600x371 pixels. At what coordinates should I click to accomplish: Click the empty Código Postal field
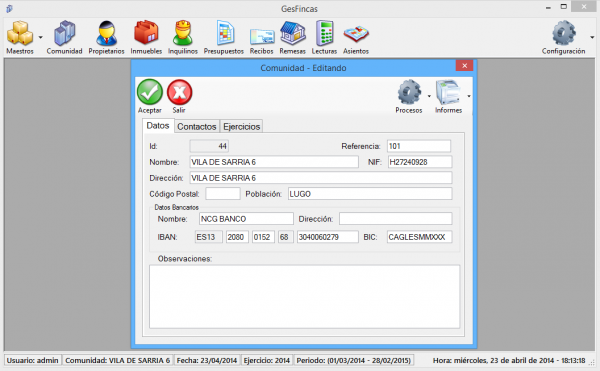pos(223,194)
